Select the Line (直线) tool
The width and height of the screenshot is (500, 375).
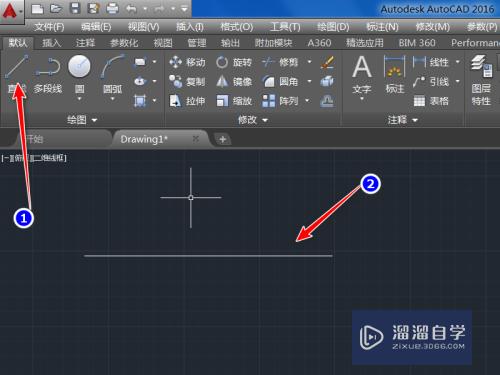coord(17,74)
